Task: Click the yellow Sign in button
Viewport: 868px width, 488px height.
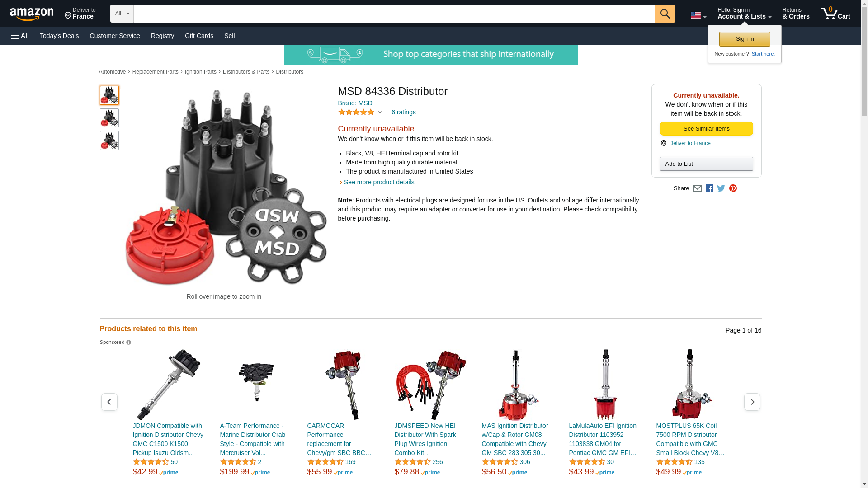Action: pos(745,39)
